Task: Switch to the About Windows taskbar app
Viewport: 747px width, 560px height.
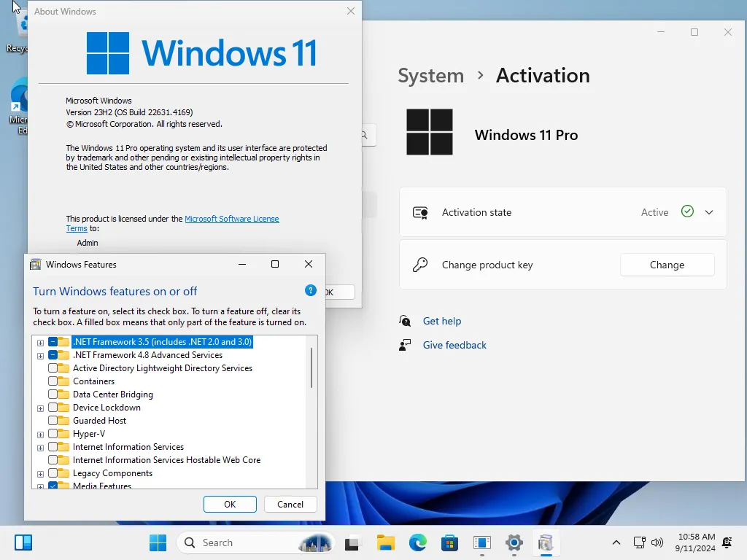Action: [x=482, y=542]
